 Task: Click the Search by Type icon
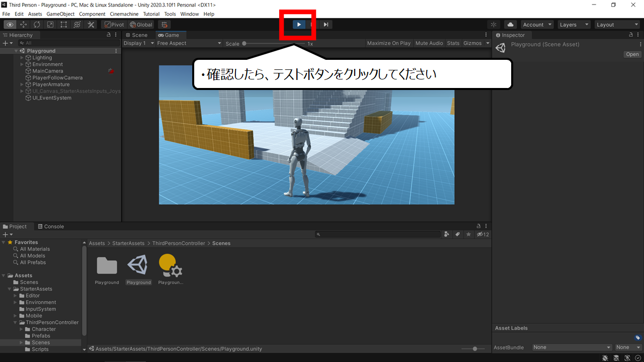[x=447, y=234]
